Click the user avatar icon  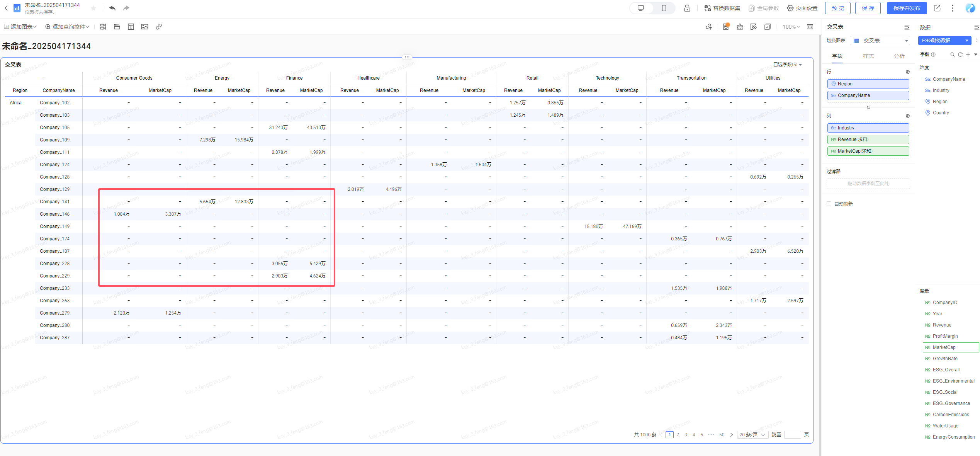(x=970, y=8)
